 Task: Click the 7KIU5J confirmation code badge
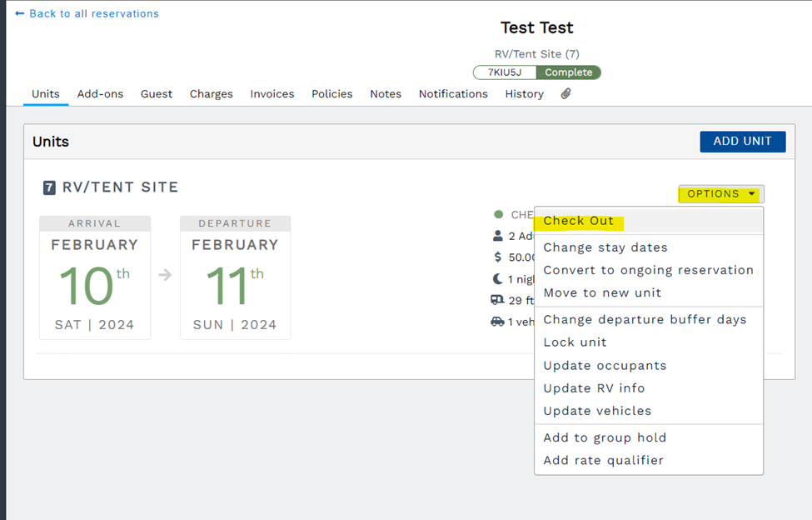pos(504,72)
